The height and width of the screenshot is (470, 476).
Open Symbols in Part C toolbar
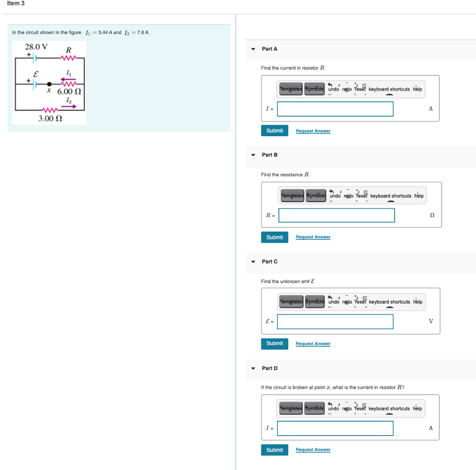(315, 302)
